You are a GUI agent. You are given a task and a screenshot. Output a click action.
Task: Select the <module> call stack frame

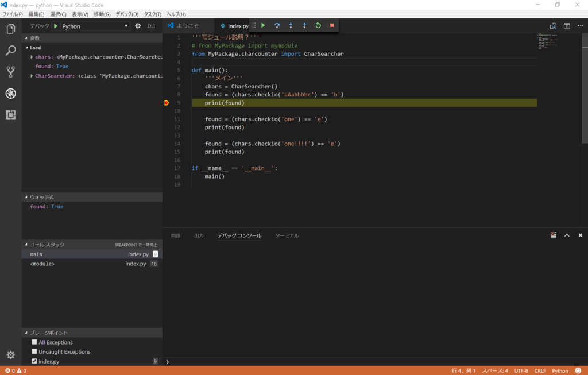tap(92, 264)
